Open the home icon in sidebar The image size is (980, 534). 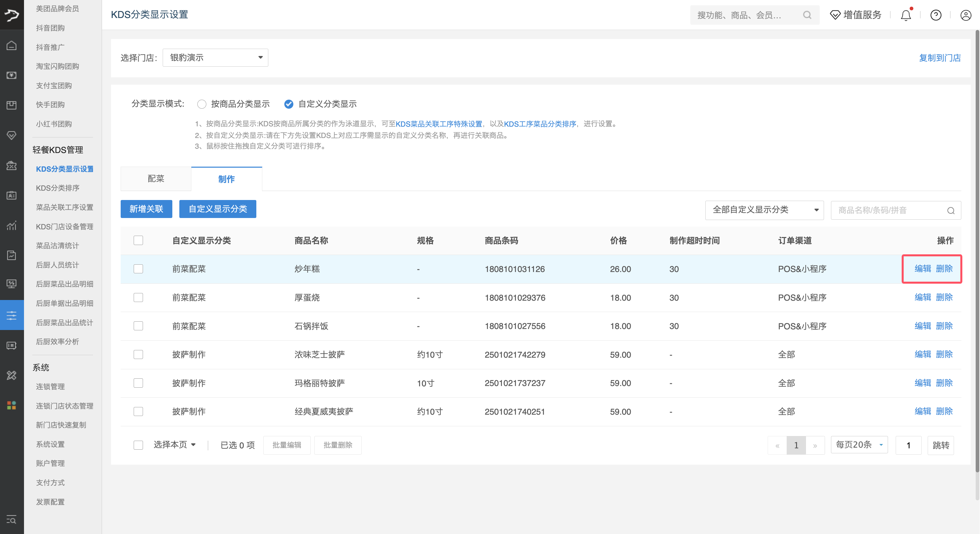pos(11,45)
